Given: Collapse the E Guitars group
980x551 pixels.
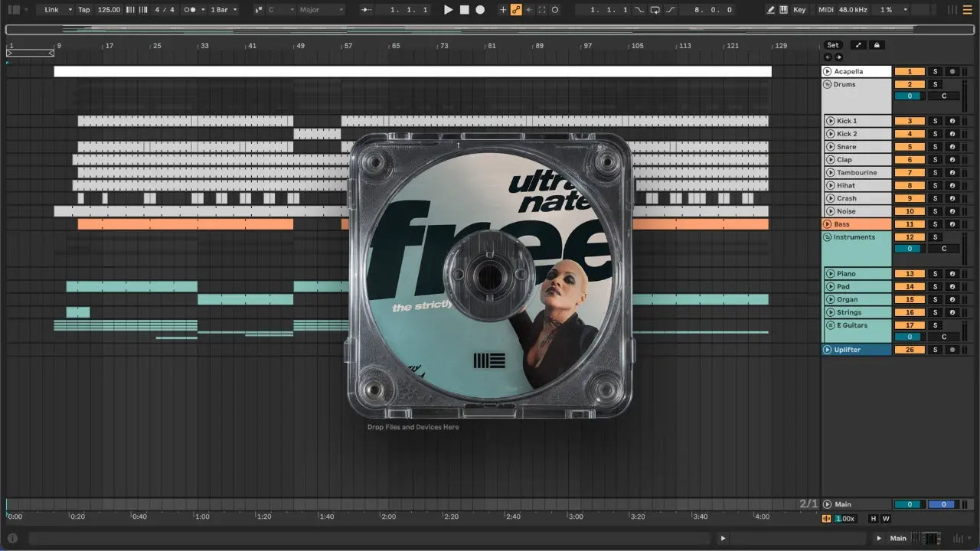Looking at the screenshot, I should click(831, 325).
